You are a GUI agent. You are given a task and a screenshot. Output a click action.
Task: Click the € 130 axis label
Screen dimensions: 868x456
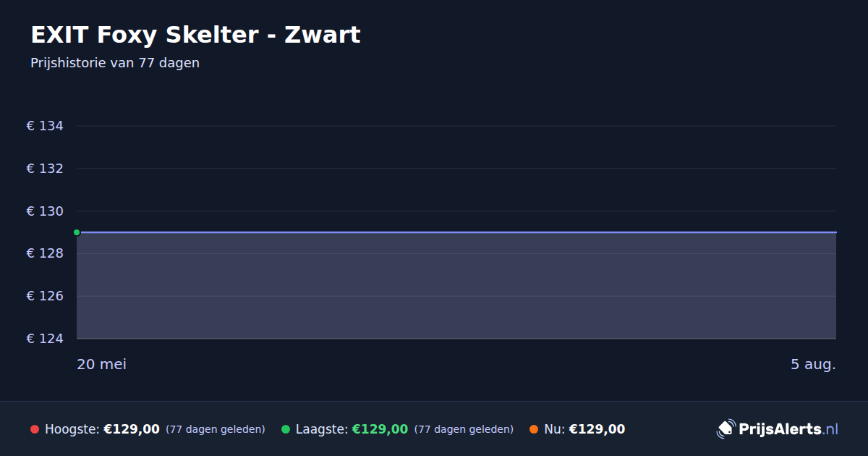coord(45,211)
